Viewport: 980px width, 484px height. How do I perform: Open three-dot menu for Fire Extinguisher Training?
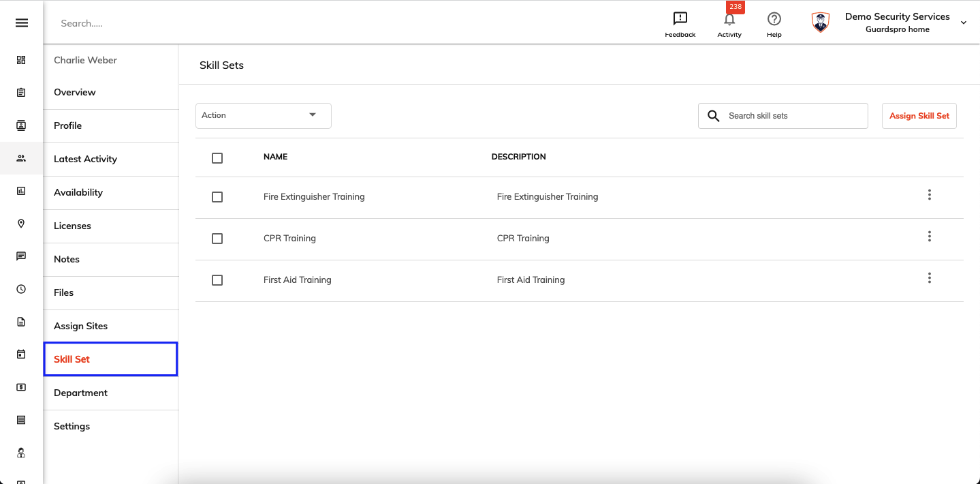tap(929, 195)
